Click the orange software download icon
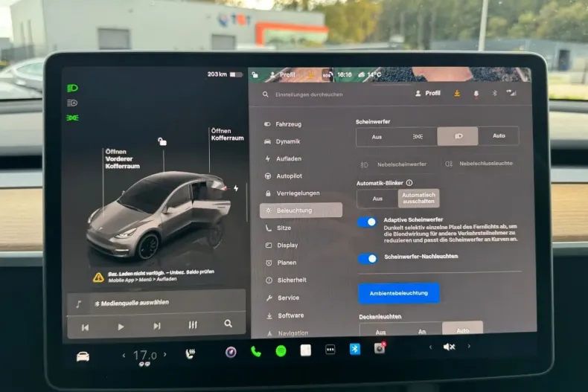This screenshot has height=392, width=588. click(457, 93)
